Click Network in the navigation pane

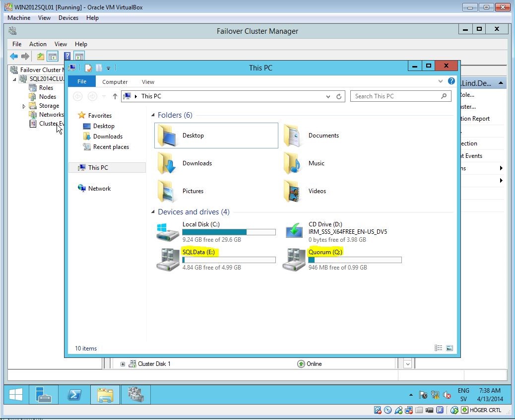pyautogui.click(x=99, y=189)
